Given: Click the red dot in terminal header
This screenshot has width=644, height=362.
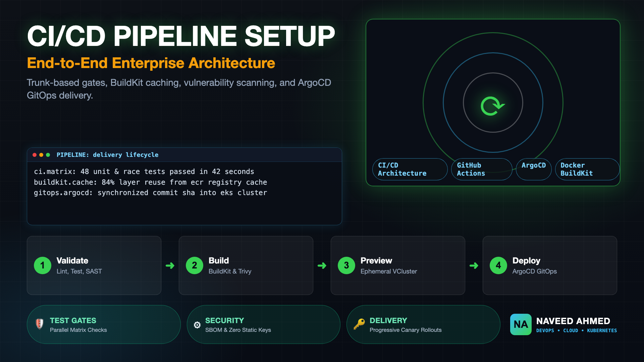Looking at the screenshot, I should (x=35, y=155).
